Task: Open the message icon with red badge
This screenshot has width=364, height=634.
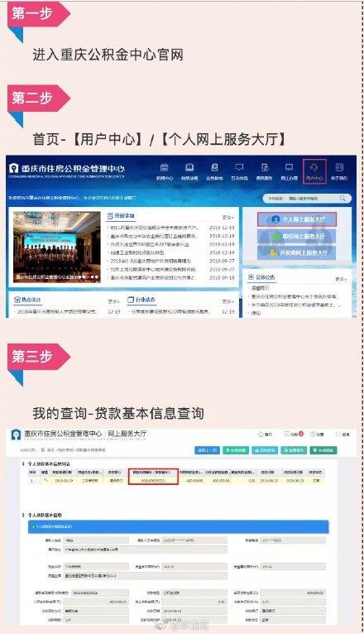Action: click(x=294, y=434)
